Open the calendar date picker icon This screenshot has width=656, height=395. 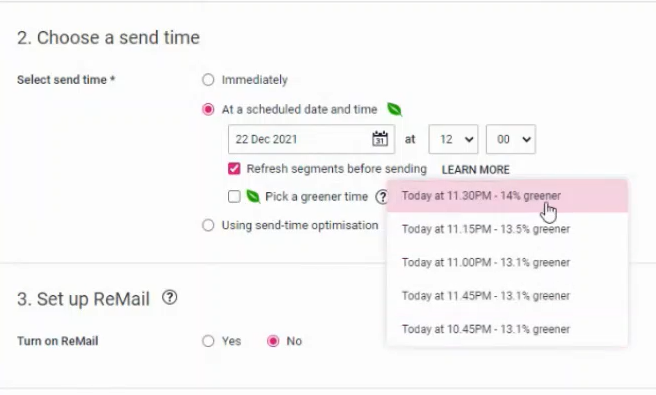pyautogui.click(x=380, y=139)
